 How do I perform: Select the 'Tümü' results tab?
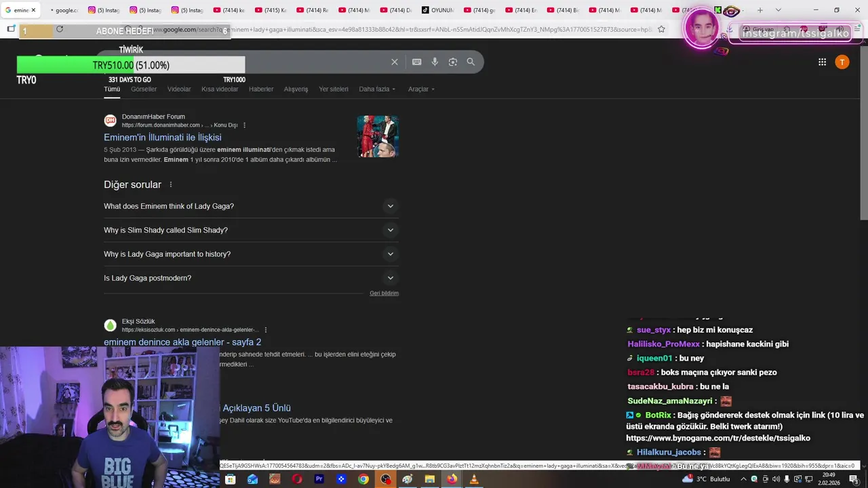pyautogui.click(x=112, y=89)
